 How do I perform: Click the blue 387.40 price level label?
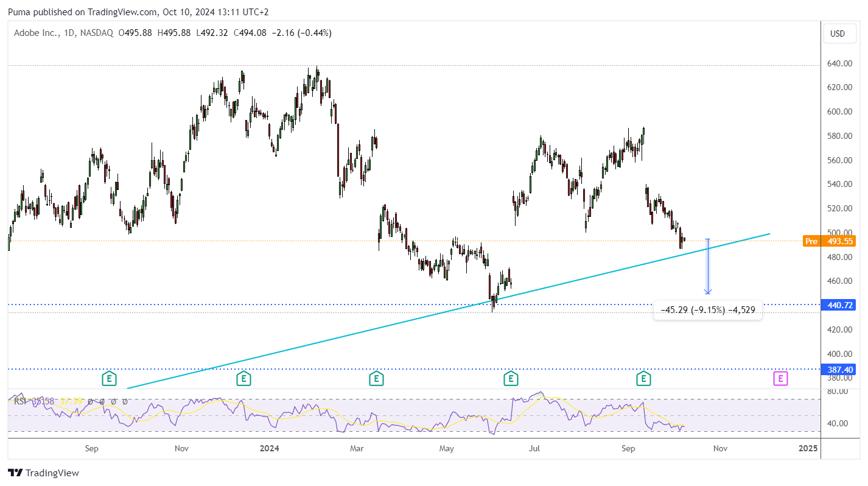pyautogui.click(x=838, y=369)
